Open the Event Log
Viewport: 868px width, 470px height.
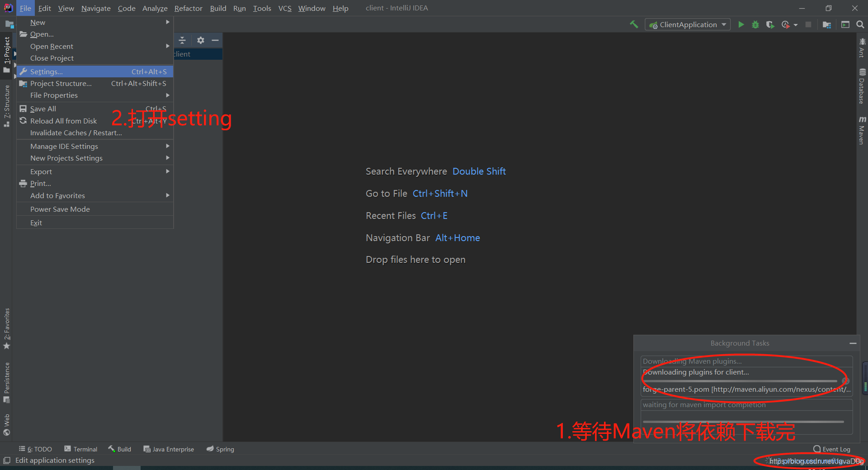pos(832,449)
